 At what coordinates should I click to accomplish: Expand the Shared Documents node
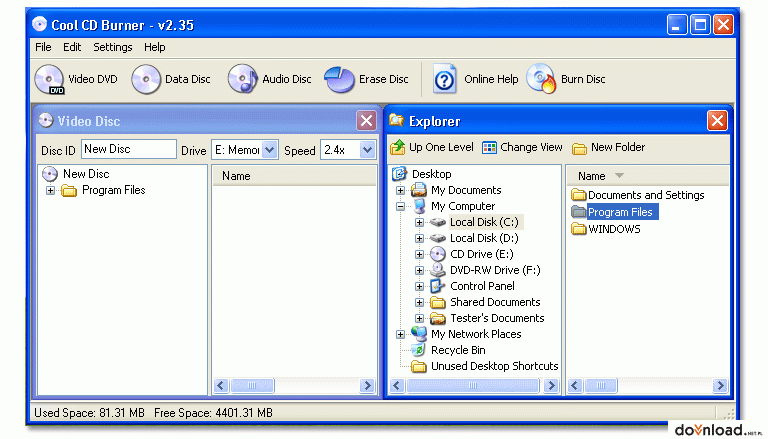pyautogui.click(x=419, y=303)
